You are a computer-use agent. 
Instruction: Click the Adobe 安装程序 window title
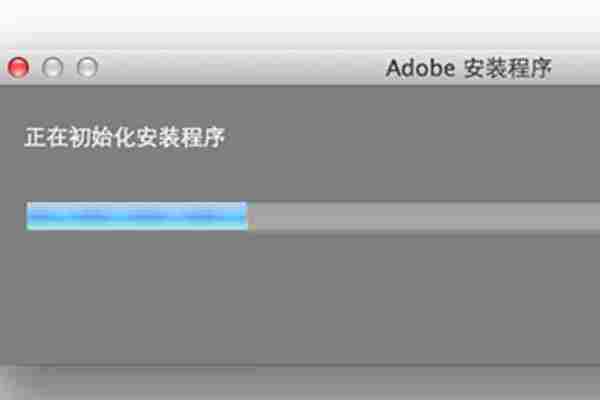[468, 68]
